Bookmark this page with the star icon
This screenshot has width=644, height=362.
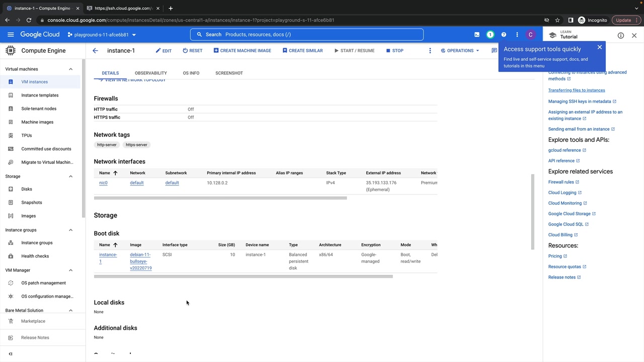point(557,20)
